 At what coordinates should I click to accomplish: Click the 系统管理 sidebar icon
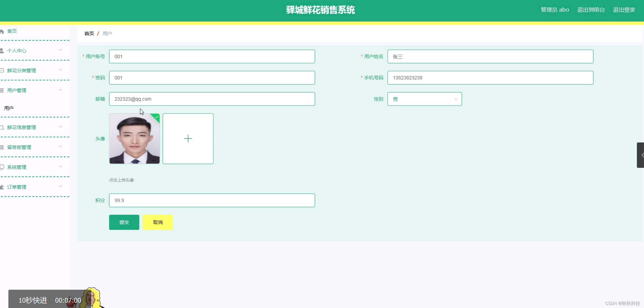2,167
